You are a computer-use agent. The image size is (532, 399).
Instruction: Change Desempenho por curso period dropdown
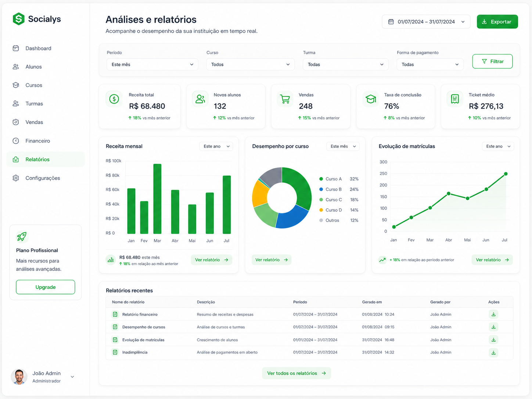tap(343, 146)
